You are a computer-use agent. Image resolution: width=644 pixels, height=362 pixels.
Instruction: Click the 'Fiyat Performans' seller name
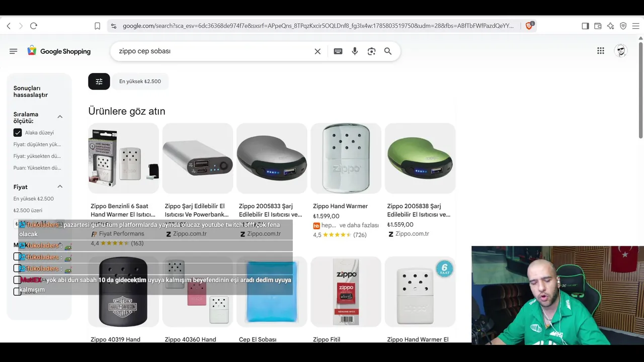(122, 234)
